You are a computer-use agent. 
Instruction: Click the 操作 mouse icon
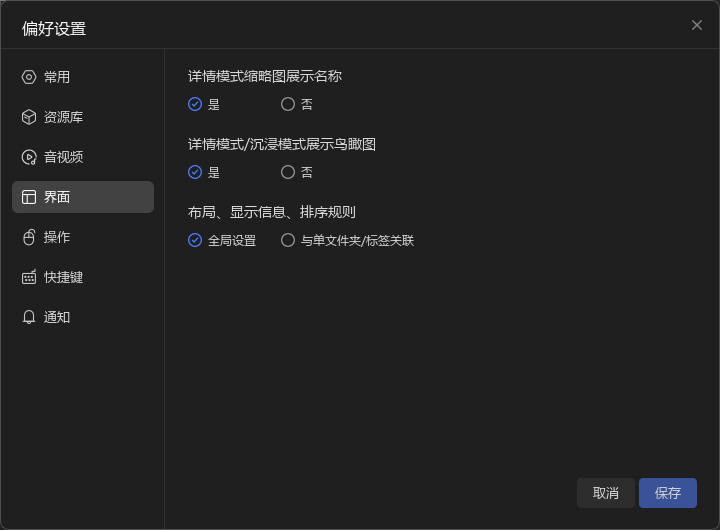tap(29, 237)
